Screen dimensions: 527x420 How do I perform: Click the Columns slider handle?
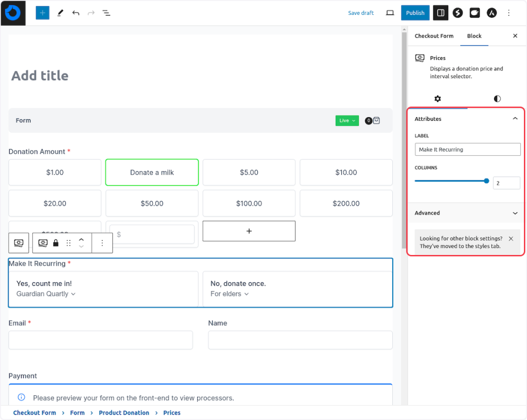coord(486,181)
